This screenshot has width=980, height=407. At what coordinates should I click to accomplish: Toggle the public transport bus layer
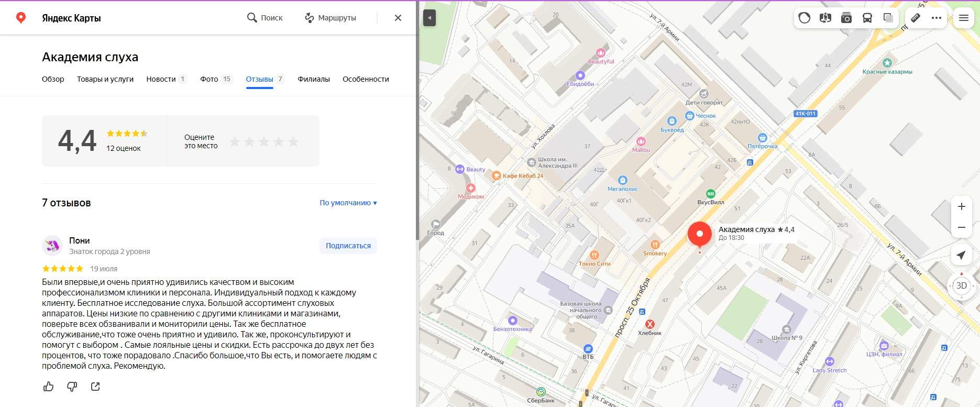867,18
